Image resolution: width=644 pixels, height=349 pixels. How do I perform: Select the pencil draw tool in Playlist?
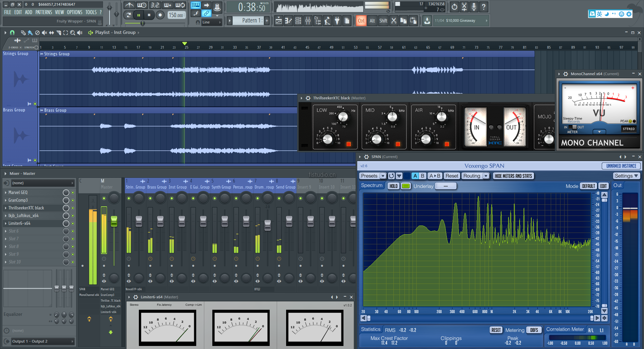[x=23, y=33]
